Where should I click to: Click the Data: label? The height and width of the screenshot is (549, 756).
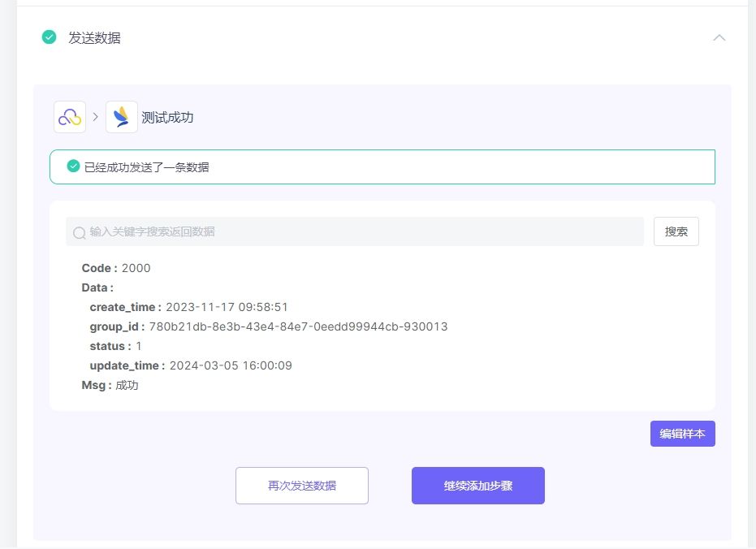coord(97,287)
